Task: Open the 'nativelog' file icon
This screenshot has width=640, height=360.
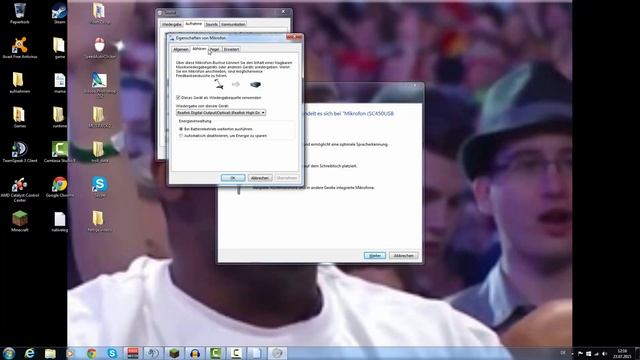Action: (60, 222)
